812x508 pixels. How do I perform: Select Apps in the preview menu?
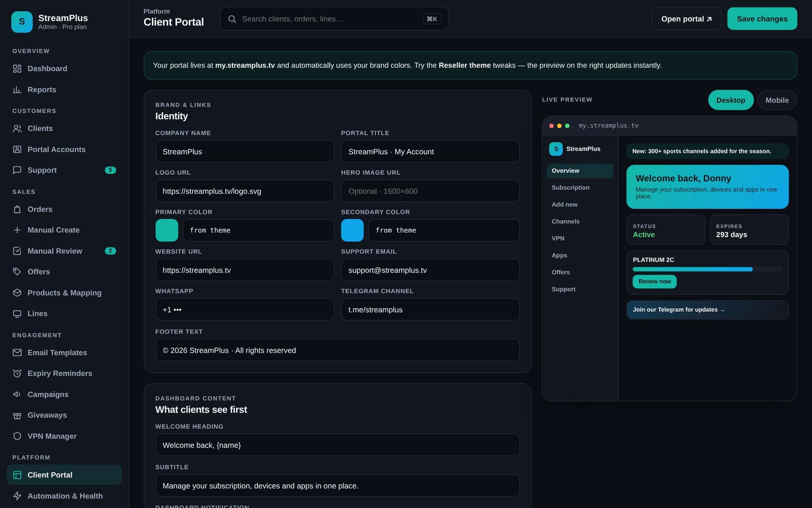(580, 256)
